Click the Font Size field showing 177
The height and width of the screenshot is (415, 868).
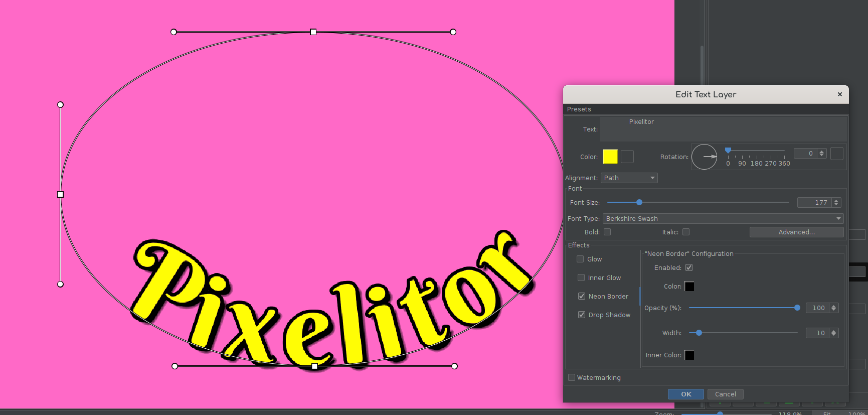coord(814,203)
